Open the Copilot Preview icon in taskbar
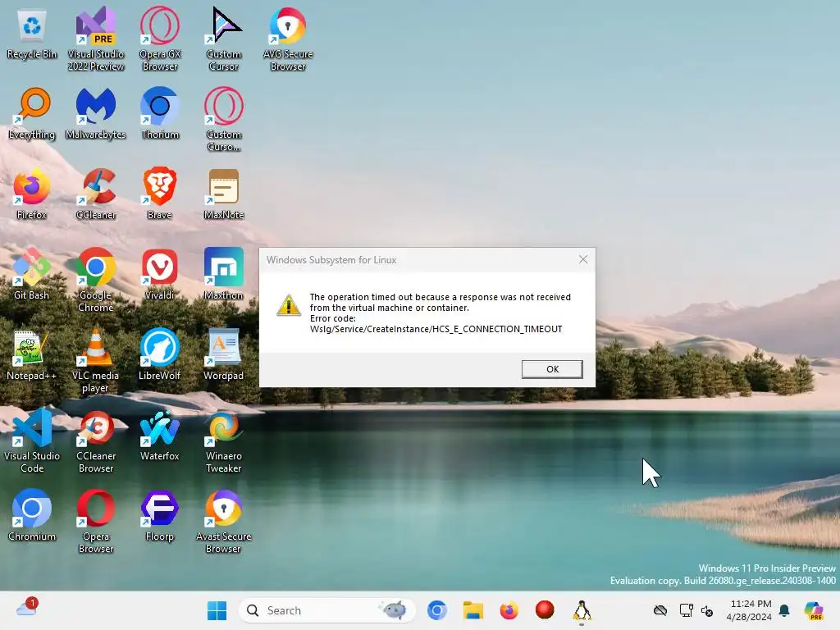 pyautogui.click(x=814, y=610)
